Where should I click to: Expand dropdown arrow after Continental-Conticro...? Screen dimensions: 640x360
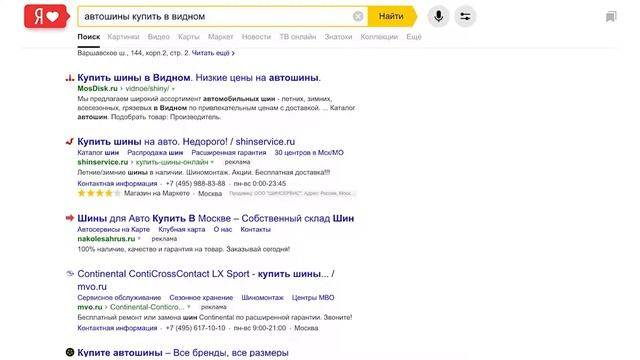pyautogui.click(x=189, y=307)
